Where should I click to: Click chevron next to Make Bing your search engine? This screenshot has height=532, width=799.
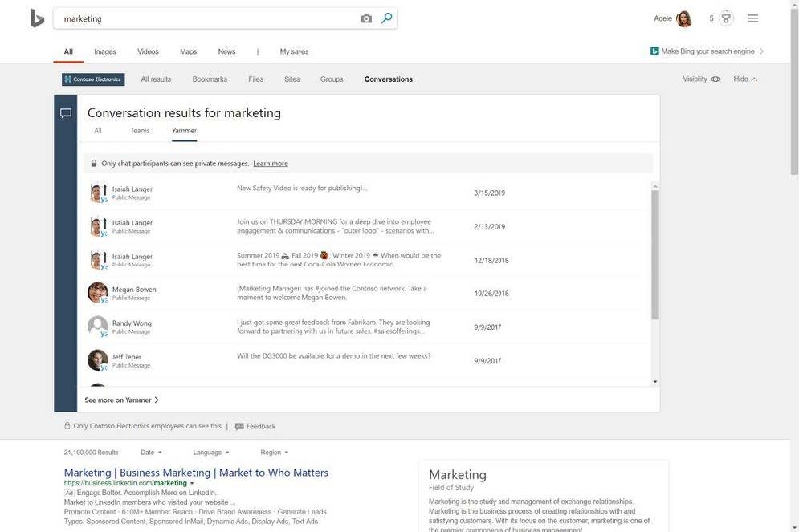[x=761, y=51]
